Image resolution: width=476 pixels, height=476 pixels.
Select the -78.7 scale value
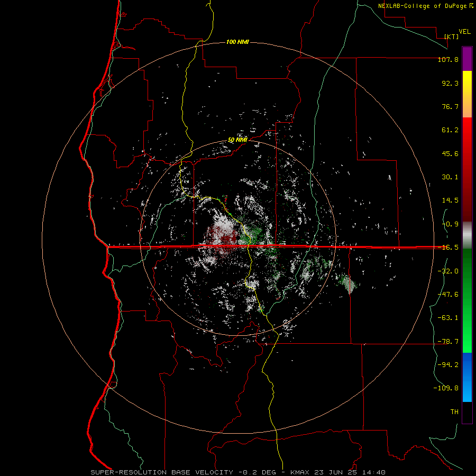coord(448,342)
